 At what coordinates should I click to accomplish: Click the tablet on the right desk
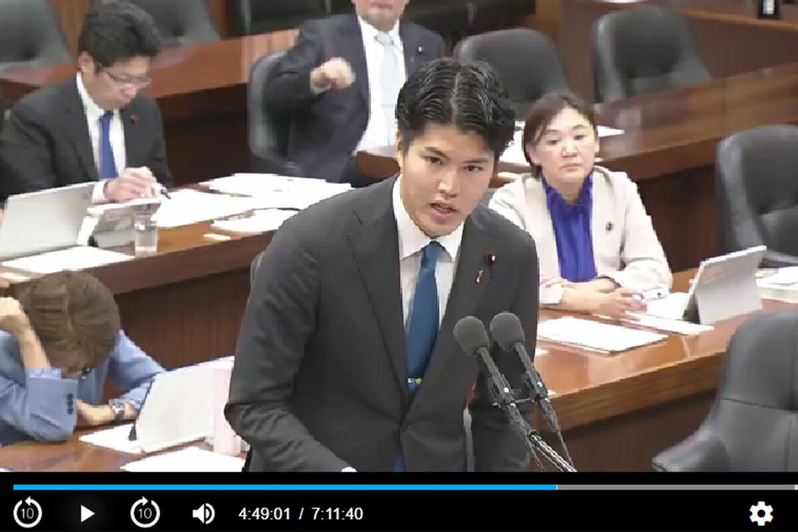click(725, 286)
